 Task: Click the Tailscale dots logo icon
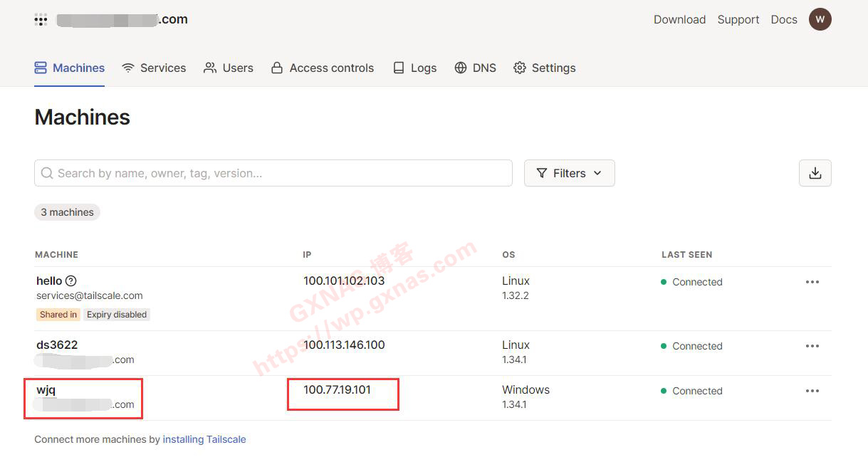pos(41,20)
